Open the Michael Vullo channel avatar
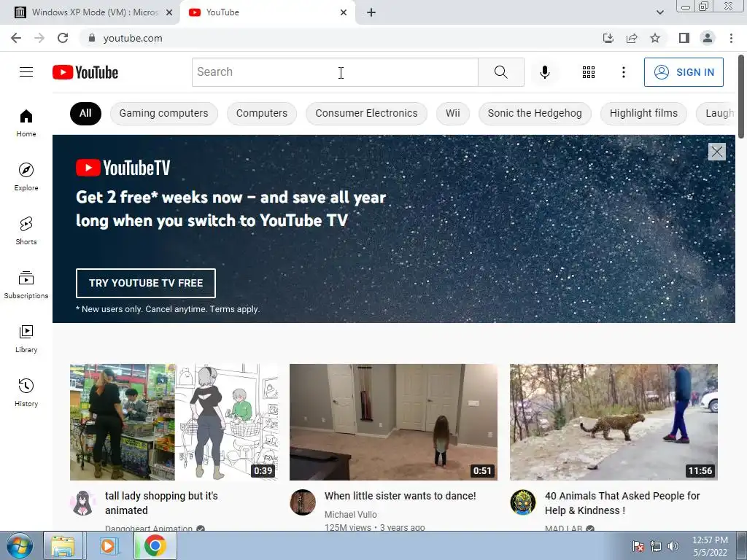The height and width of the screenshot is (560, 747). [303, 502]
